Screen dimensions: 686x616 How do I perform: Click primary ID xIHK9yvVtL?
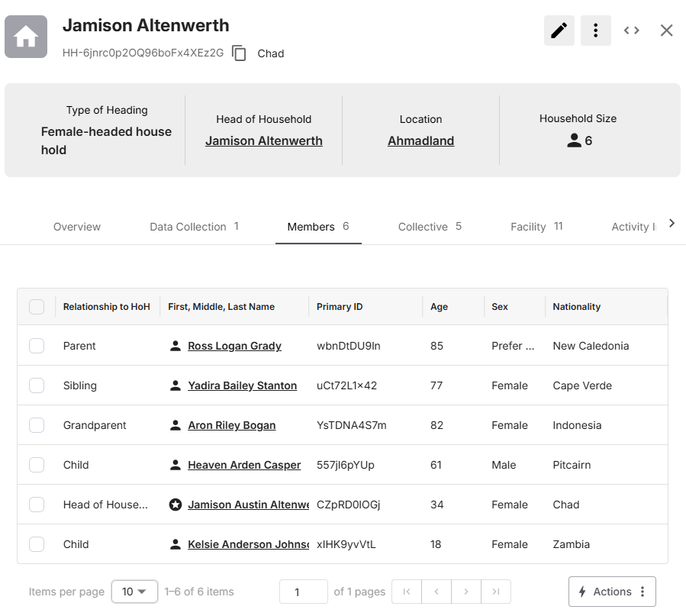(346, 544)
